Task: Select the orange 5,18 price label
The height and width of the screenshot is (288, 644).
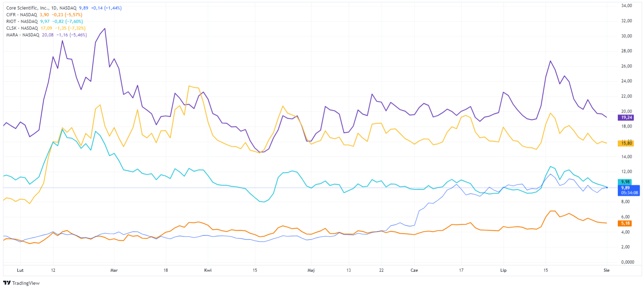Action: click(625, 223)
